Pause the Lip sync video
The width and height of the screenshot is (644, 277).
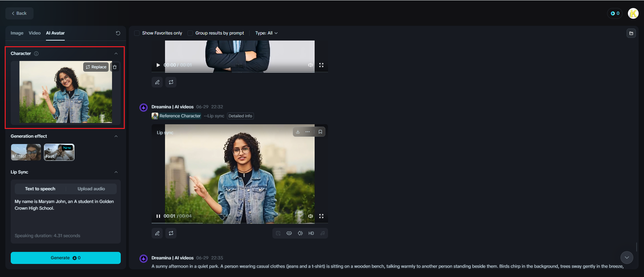coord(158,216)
